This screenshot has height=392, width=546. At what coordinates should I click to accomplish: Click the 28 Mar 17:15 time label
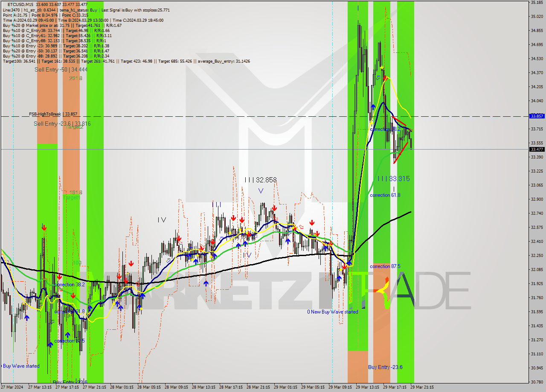231,388
